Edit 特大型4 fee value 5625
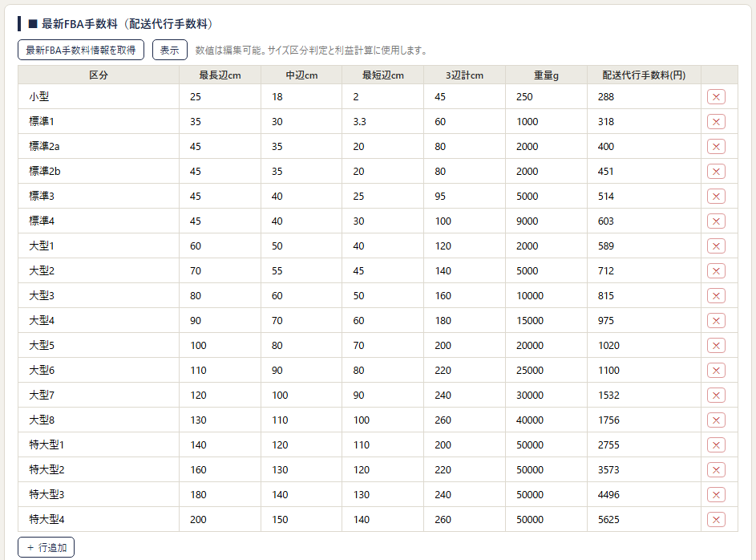Viewport: 756px width, 560px height. pyautogui.click(x=644, y=519)
